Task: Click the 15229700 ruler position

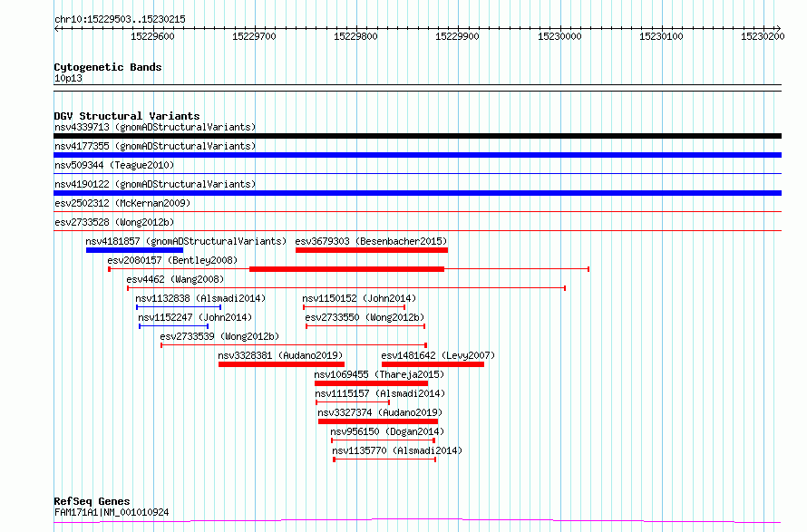Action: point(254,36)
